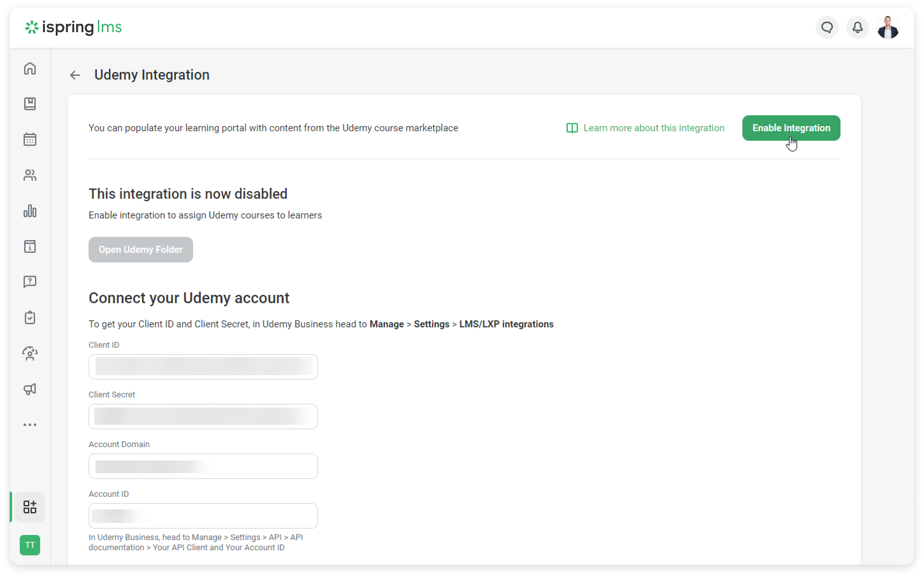
Task: Open the courses bookmark sidebar icon
Action: click(x=30, y=104)
